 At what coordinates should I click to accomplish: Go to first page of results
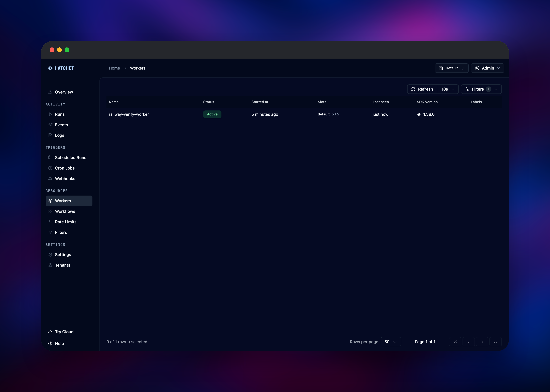tap(455, 342)
